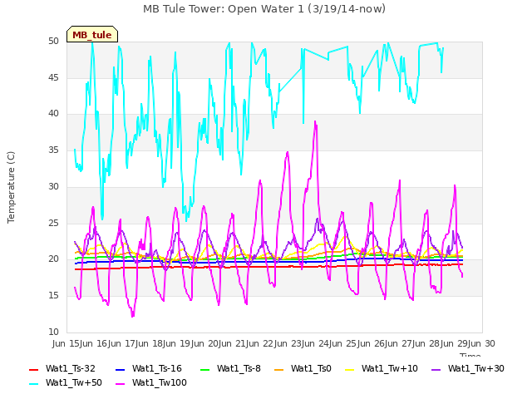Image resolution: width=532 pixels, height=399 pixels.
Task: Click the magenta peak near 39 degrees
Action: coord(315,121)
